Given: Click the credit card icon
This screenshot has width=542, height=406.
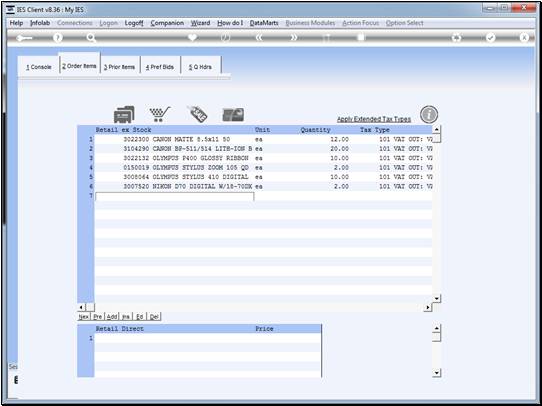Looking at the screenshot, I should [233, 115].
